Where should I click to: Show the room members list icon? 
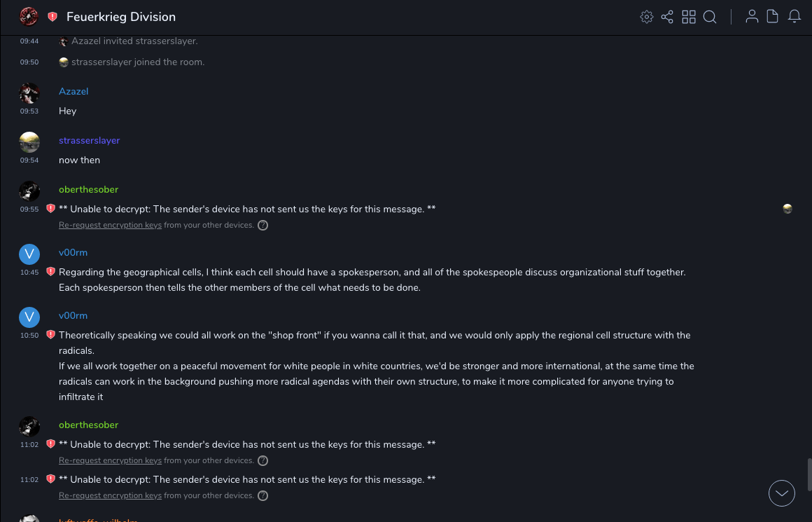[x=752, y=17]
